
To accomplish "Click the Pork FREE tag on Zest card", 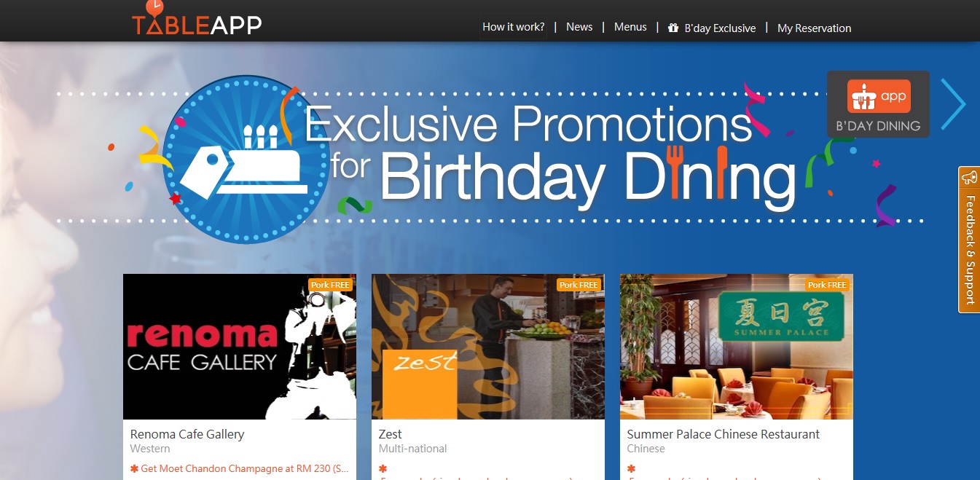I will [x=579, y=285].
